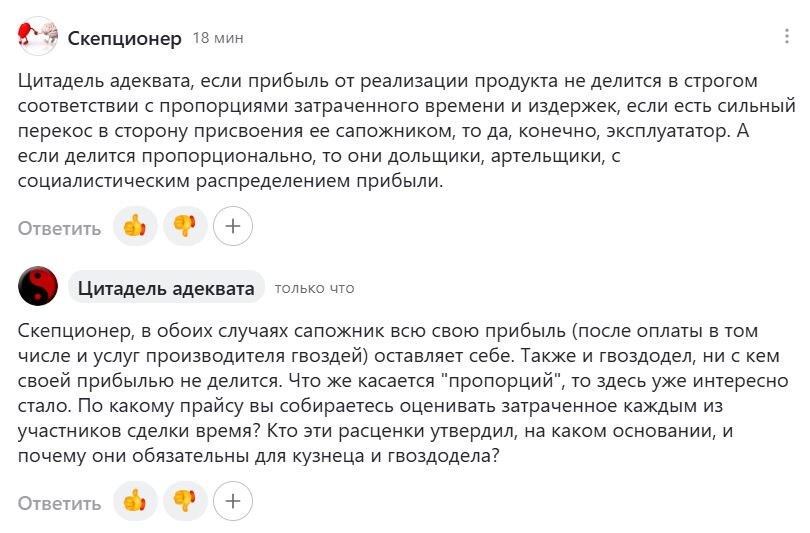Add a reaction with plus under Цитадель адеквата's reply

232,501
